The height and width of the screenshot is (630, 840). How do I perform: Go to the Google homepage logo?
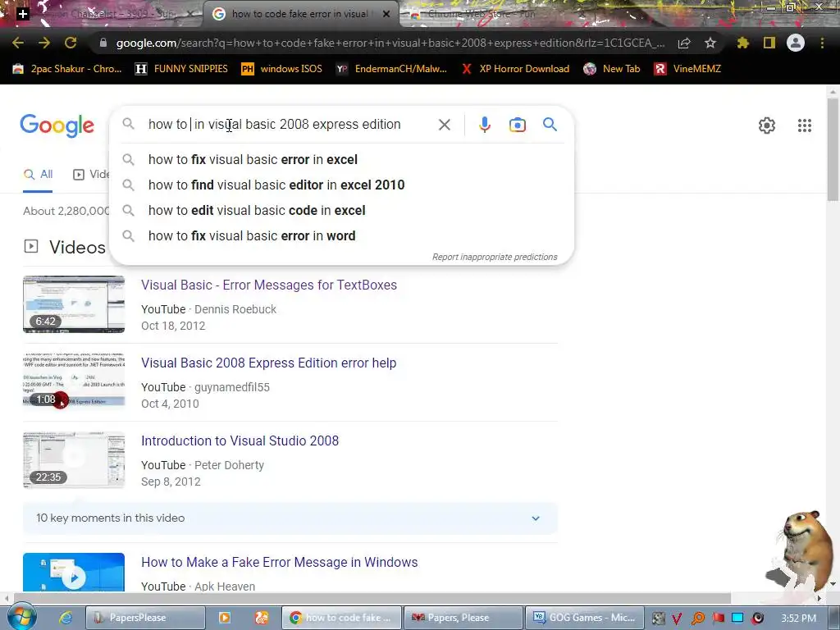click(57, 126)
